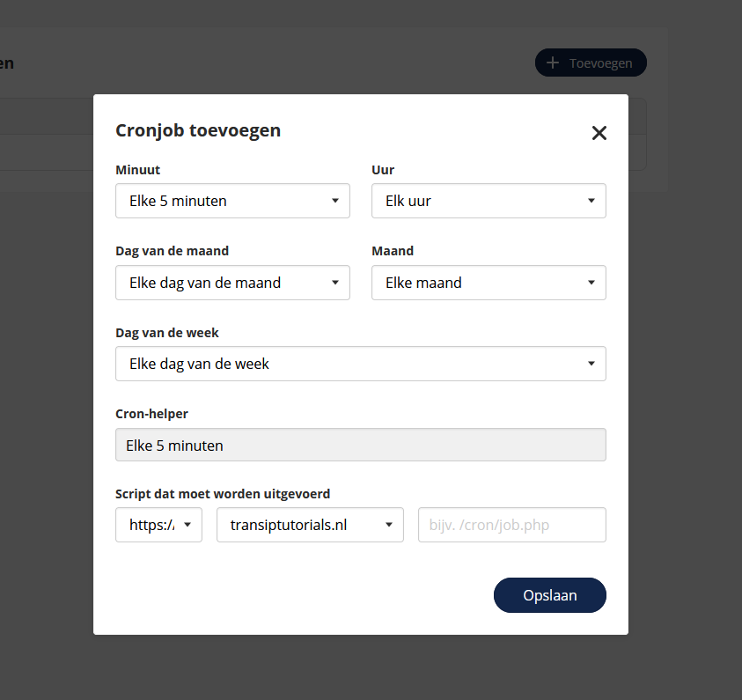Screen dimensions: 742x700
Task: Save the cronjob with Opslaan button
Action: tap(549, 595)
